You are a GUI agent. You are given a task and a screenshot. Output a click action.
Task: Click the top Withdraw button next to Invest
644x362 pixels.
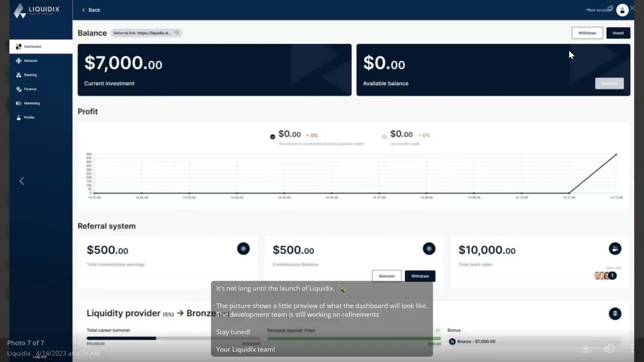pyautogui.click(x=587, y=33)
